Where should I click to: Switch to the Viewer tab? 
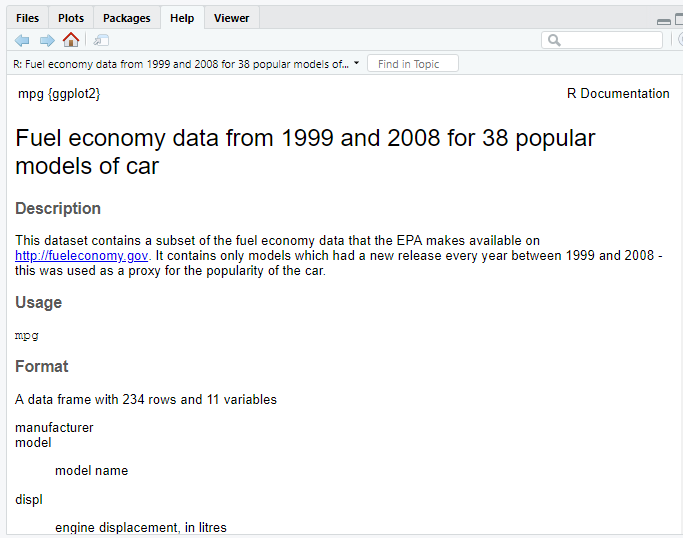tap(231, 18)
